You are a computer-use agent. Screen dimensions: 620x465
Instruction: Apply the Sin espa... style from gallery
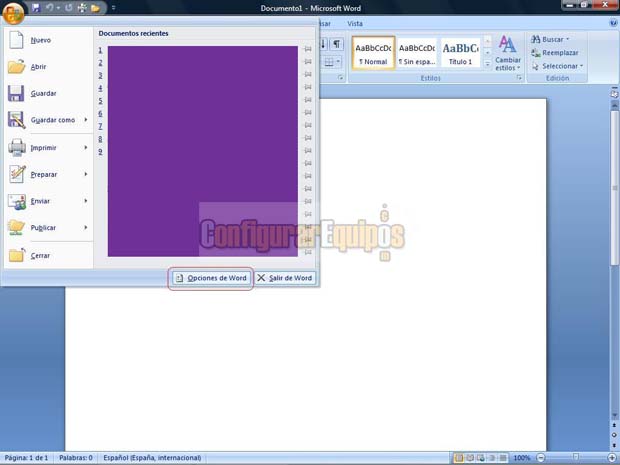point(417,53)
